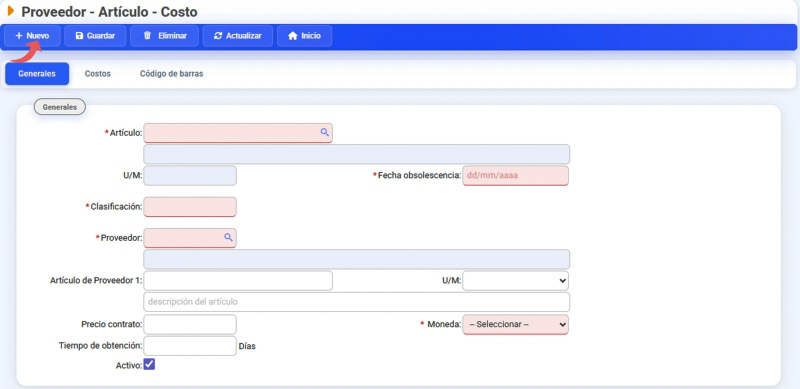Image resolution: width=800 pixels, height=389 pixels.
Task: Open the U/M dropdown beside Artículo de Proveedor
Action: coord(515,280)
